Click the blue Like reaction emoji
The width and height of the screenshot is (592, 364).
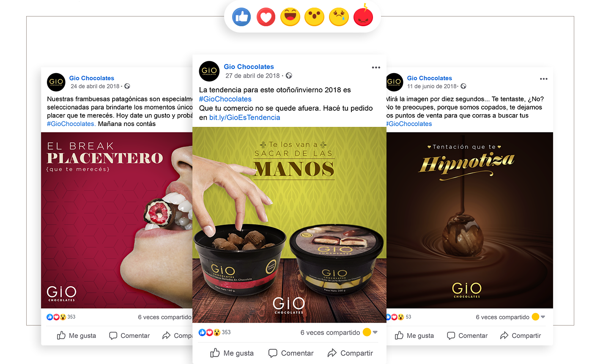click(x=241, y=17)
